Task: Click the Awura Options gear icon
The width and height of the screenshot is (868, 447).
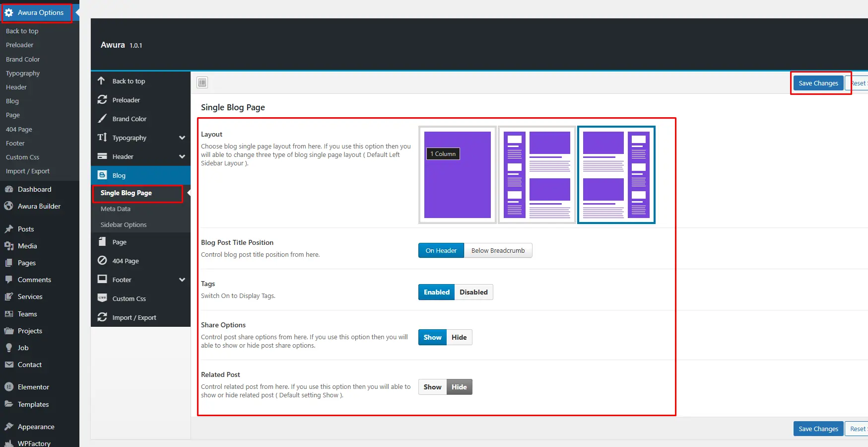Action: click(9, 12)
